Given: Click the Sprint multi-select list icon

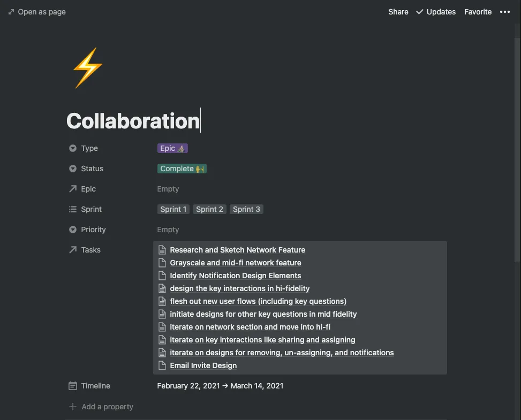Looking at the screenshot, I should (x=73, y=209).
